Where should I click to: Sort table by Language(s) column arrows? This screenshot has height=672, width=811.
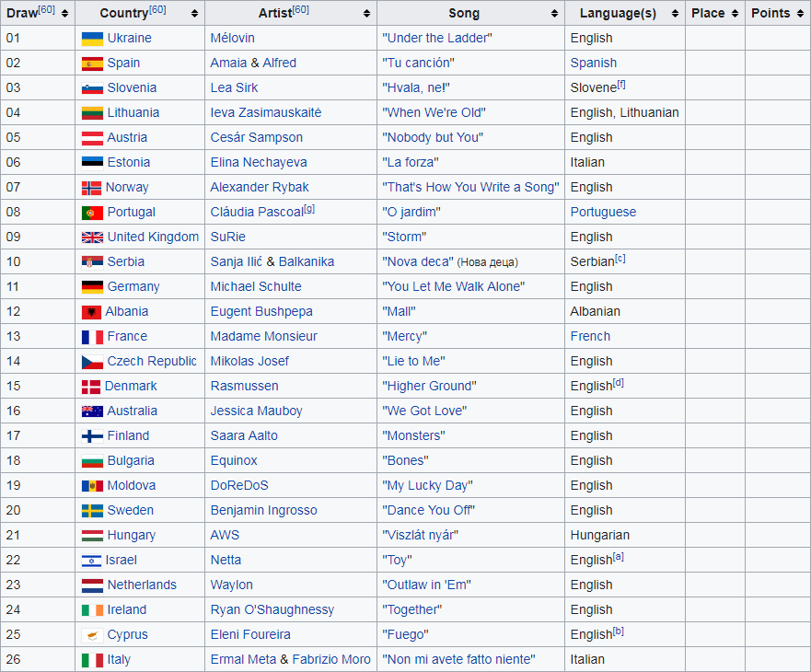click(675, 14)
